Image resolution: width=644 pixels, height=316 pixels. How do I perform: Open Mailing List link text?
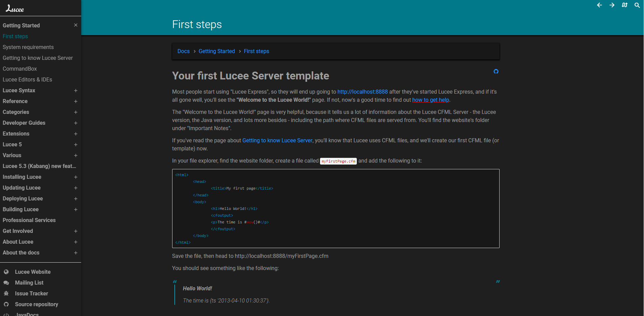point(29,283)
